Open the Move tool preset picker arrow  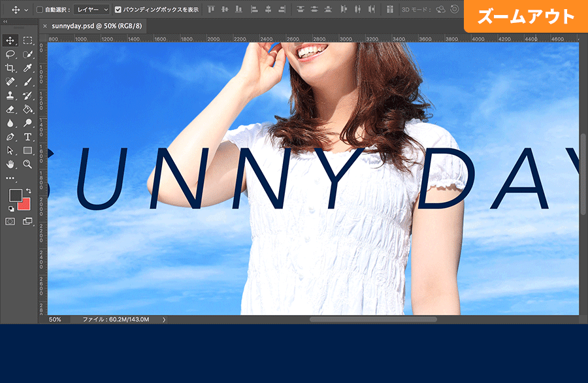pos(26,10)
